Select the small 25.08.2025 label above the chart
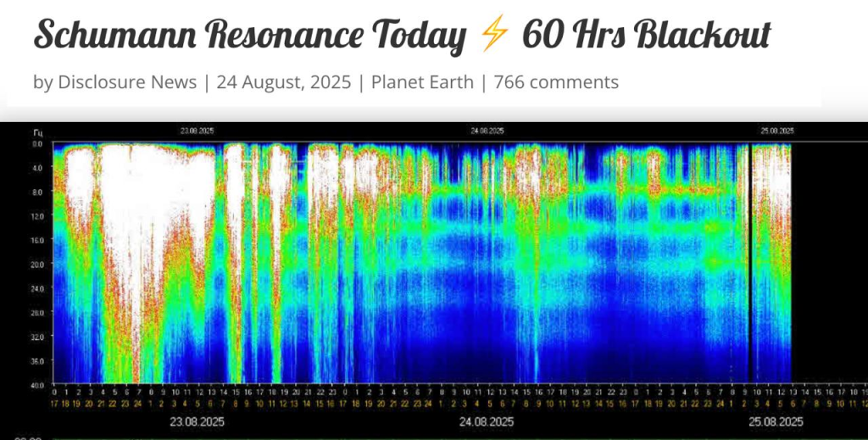 click(x=776, y=131)
